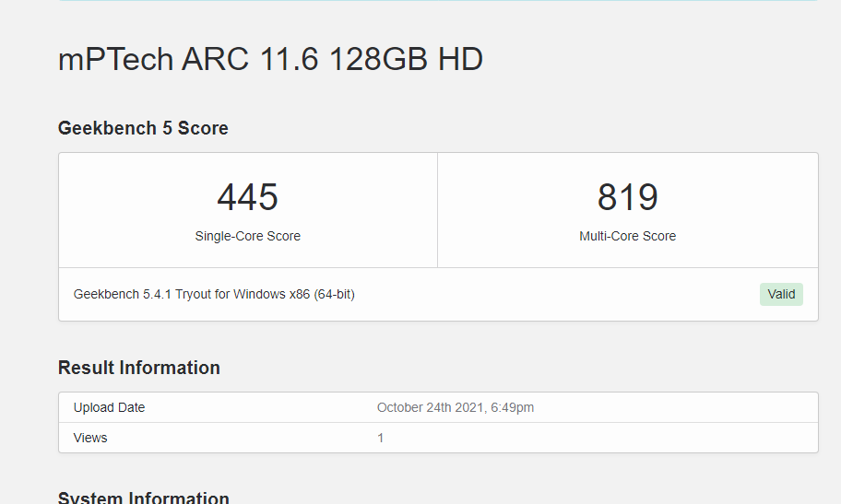Viewport: 841px width, 504px height.
Task: Click the 445 score number
Action: [x=247, y=197]
